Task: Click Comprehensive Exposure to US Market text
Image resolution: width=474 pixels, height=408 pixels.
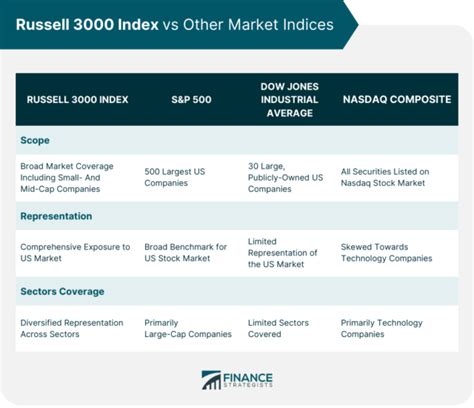Action: [75, 253]
